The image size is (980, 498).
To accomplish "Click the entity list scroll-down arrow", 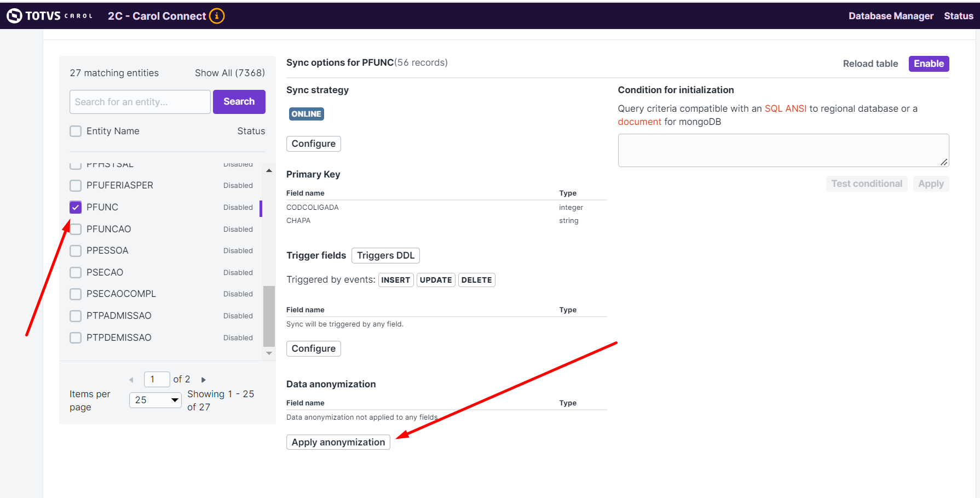I will pos(269,353).
